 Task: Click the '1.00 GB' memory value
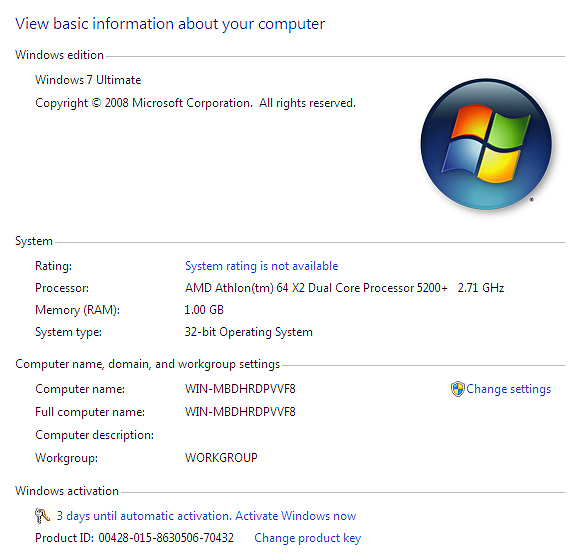pos(204,310)
